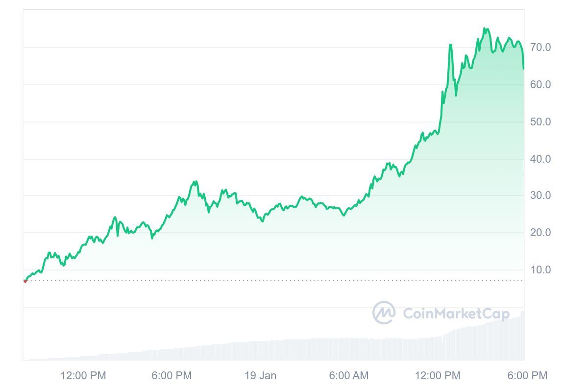The height and width of the screenshot is (392, 588).
Task: Select the 6:00 AM time label
Action: 348,376
